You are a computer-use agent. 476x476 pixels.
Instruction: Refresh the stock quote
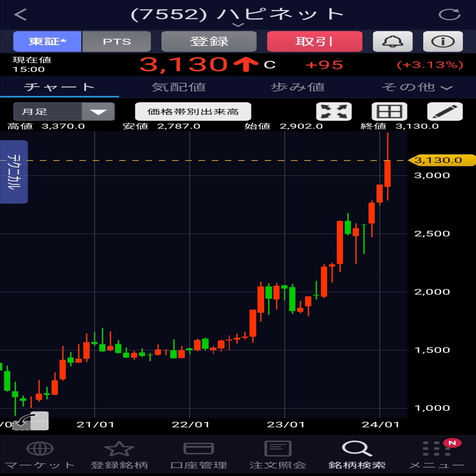(x=450, y=14)
